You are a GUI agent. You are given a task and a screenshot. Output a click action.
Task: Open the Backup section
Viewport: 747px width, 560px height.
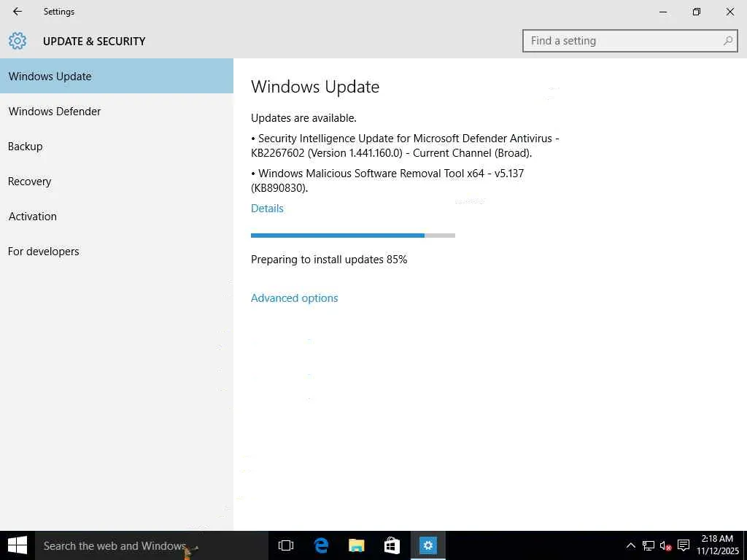tap(117, 146)
